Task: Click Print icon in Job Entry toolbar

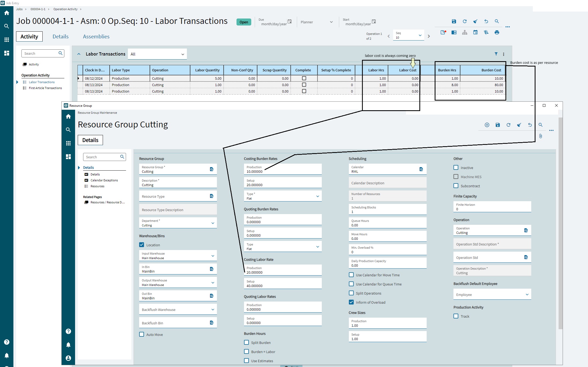Action: (x=497, y=32)
